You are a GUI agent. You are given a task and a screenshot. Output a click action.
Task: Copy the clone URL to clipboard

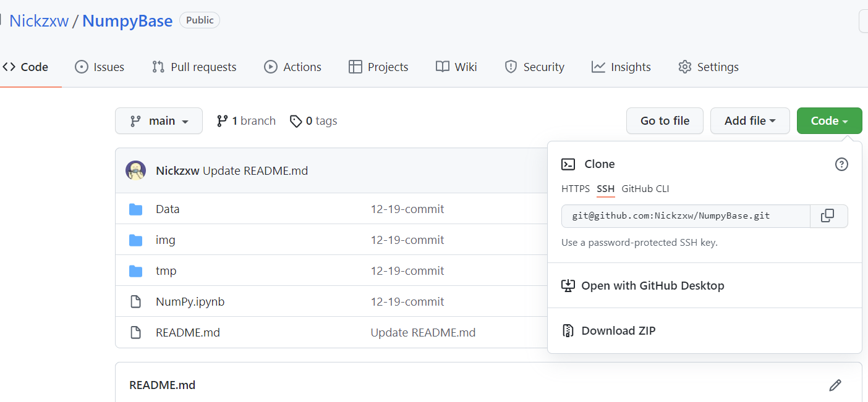point(828,216)
